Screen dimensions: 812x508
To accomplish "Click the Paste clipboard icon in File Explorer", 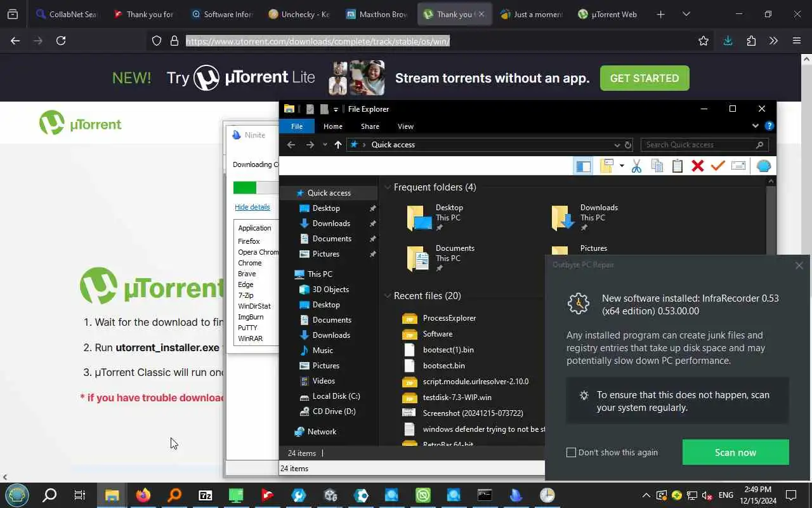I will (x=678, y=166).
